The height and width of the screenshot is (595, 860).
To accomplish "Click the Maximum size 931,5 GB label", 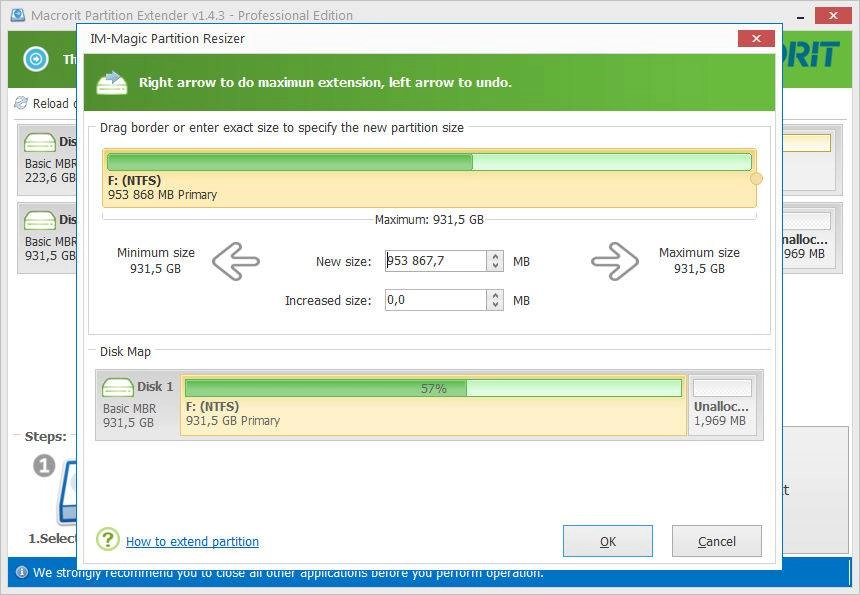I will click(x=699, y=260).
